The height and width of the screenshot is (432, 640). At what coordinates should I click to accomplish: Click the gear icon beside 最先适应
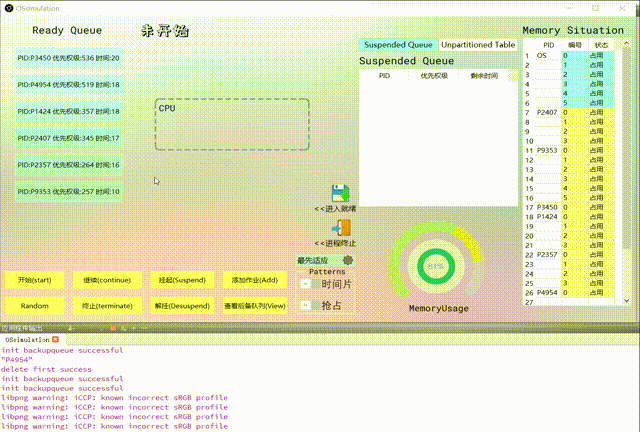348,260
